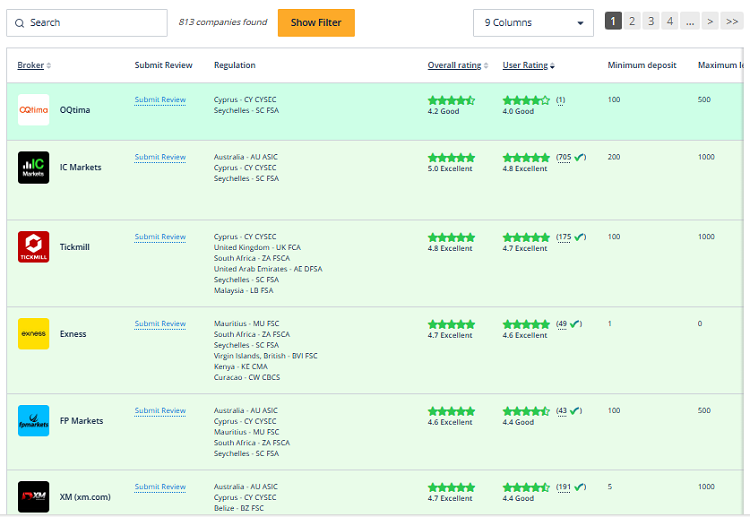
Task: Click Exness user rating stars
Action: click(526, 324)
